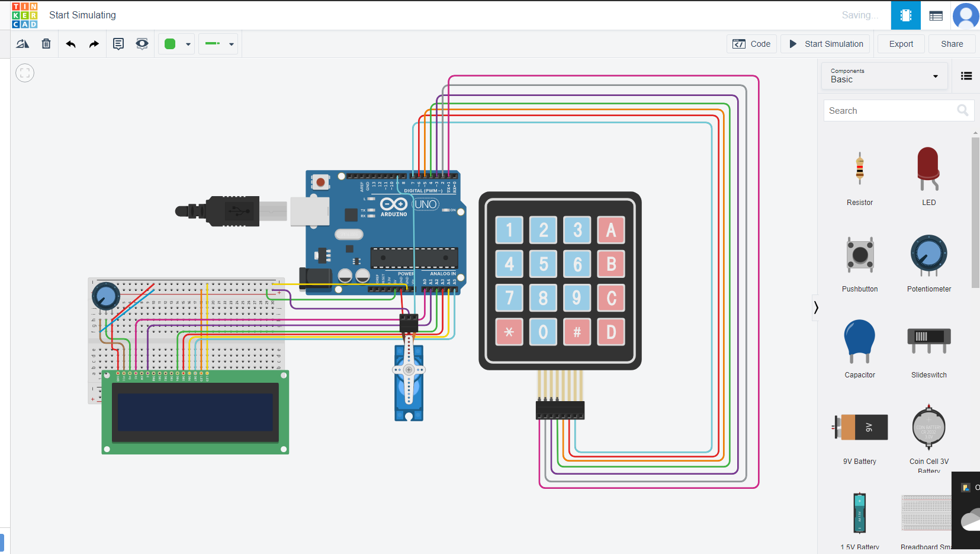Click keypad hash key
Viewport: 980px width, 554px height.
577,332
